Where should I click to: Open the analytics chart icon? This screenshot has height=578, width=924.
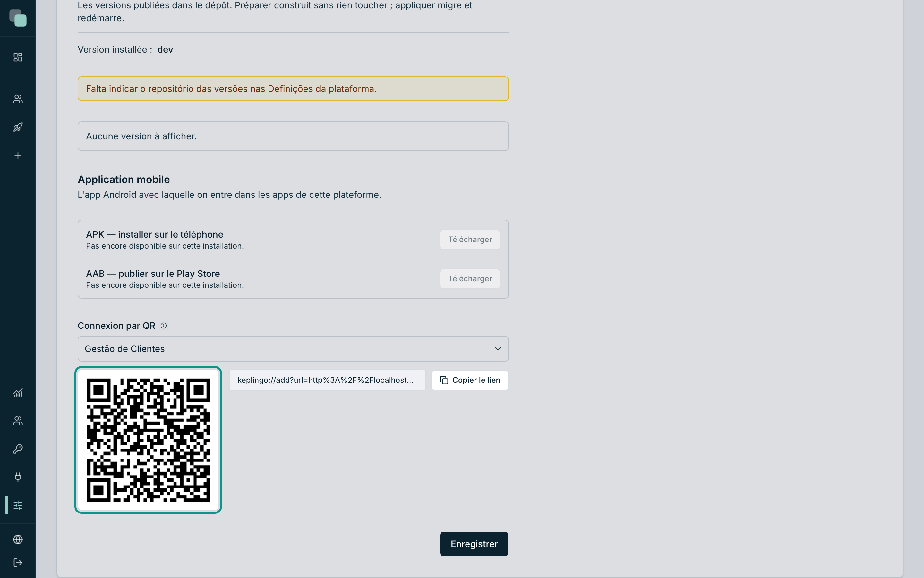coord(18,393)
